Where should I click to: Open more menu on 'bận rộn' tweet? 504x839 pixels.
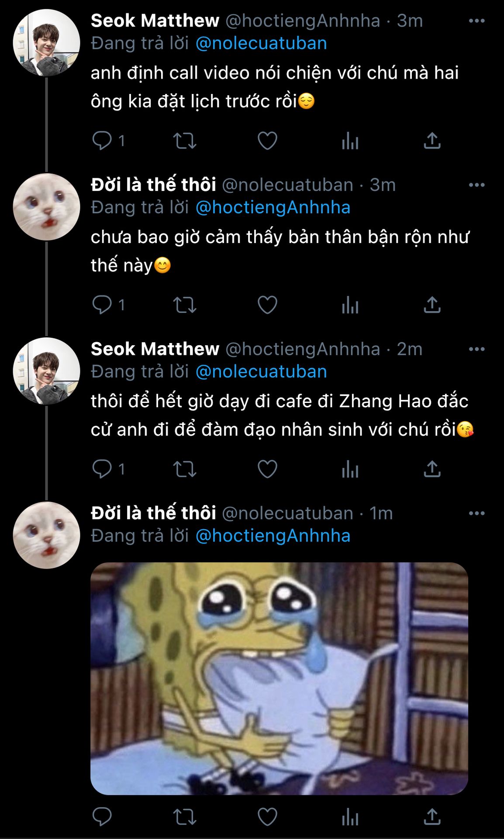pos(476,185)
